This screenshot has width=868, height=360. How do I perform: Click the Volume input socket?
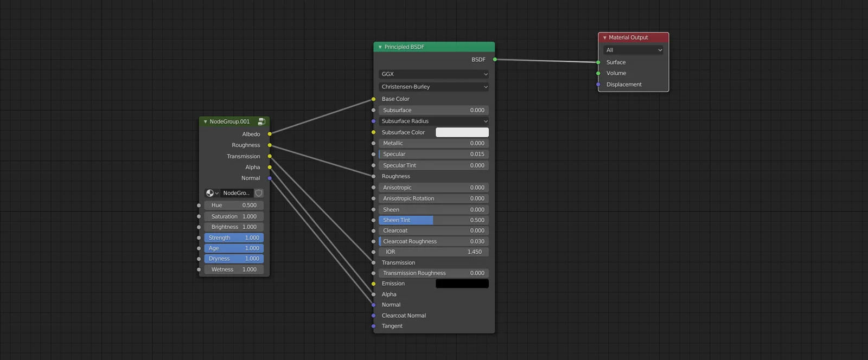click(x=598, y=73)
